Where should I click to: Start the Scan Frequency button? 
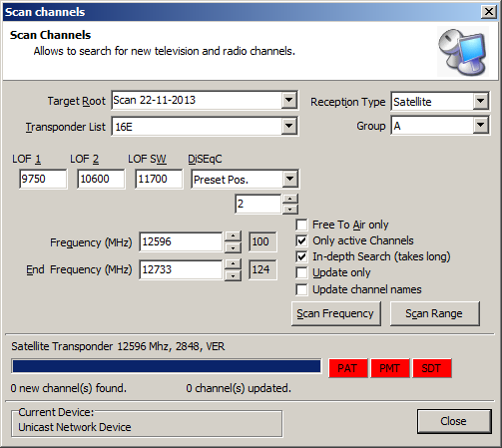click(336, 313)
